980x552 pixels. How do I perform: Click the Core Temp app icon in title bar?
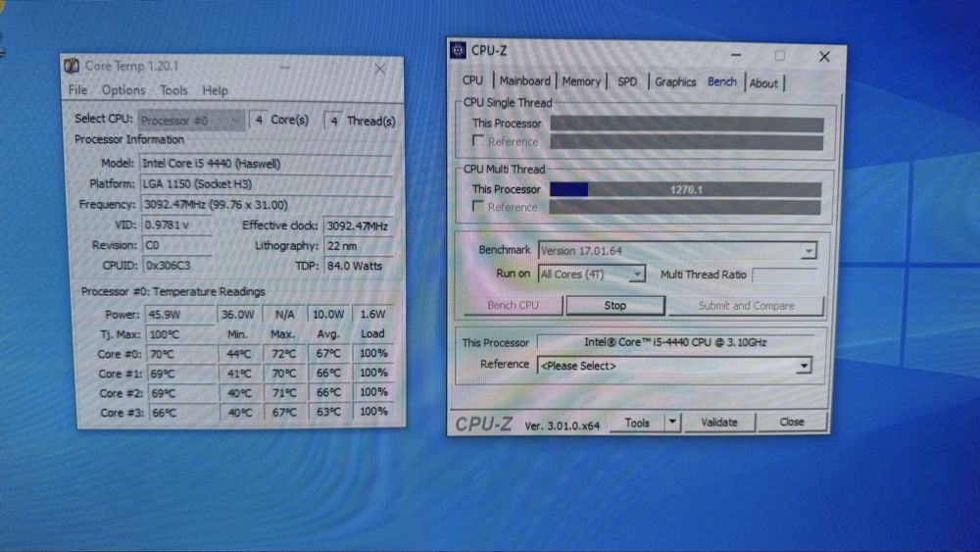point(72,66)
